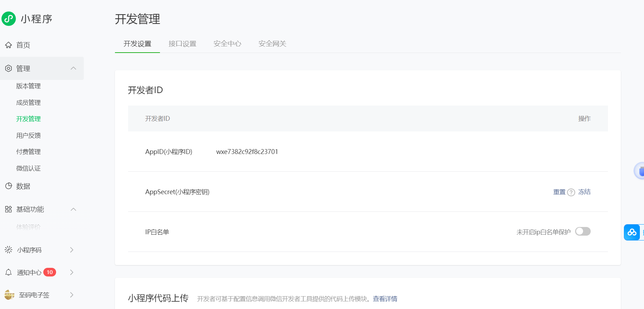
Task: Click the home icon beside 首页
Action: pos(8,45)
